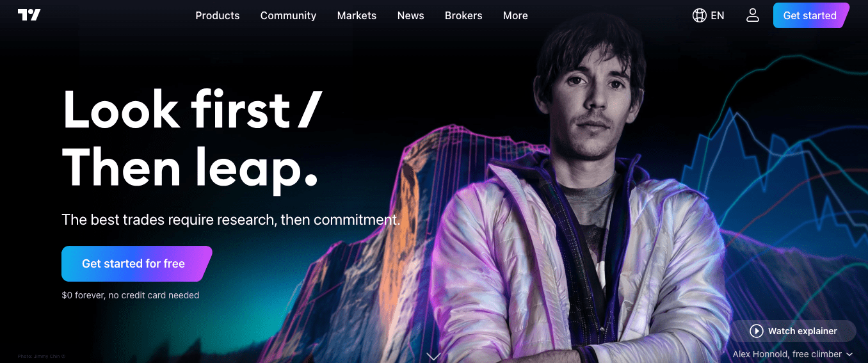The width and height of the screenshot is (868, 363).
Task: Click Get started for free button
Action: pos(136,264)
